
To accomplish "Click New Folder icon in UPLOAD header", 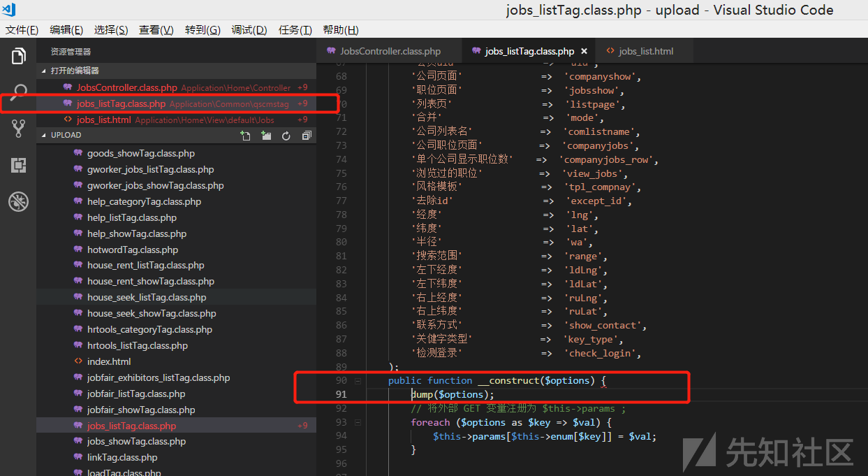I will 265,136.
